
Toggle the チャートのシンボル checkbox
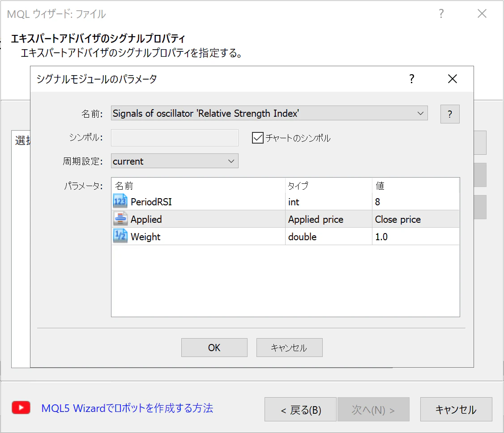pyautogui.click(x=258, y=138)
